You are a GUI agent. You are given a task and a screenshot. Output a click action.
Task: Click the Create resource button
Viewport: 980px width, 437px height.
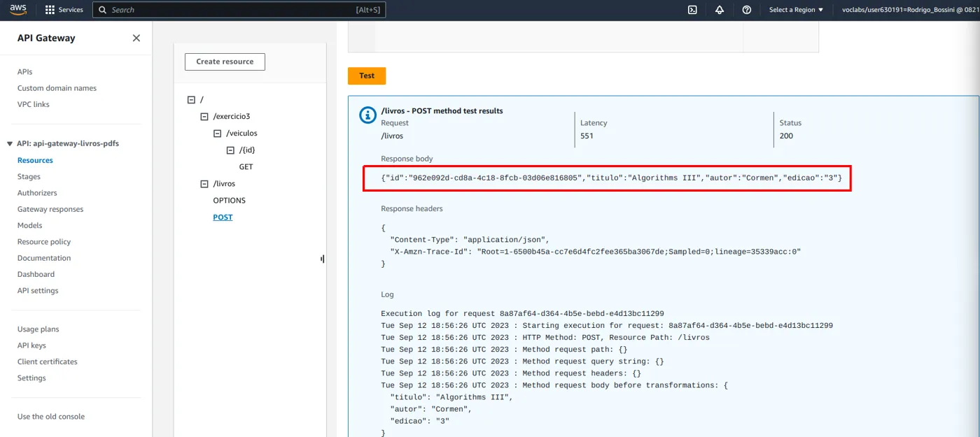click(225, 62)
